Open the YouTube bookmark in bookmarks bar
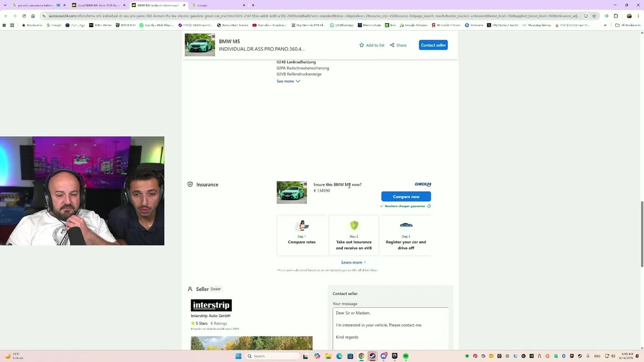The width and height of the screenshot is (644, 362). tap(269, 25)
